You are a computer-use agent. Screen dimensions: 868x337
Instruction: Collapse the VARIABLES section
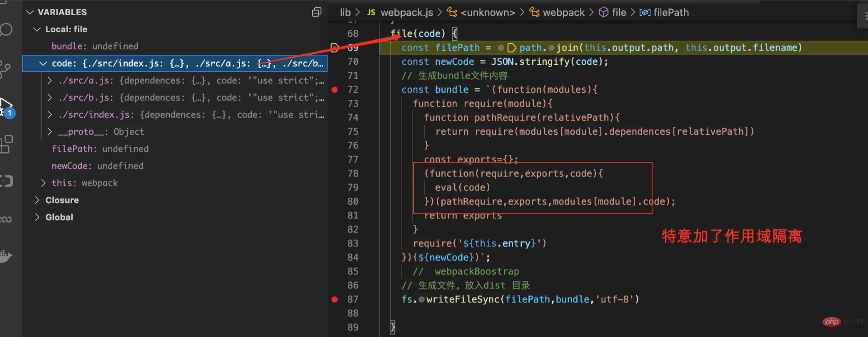point(30,12)
